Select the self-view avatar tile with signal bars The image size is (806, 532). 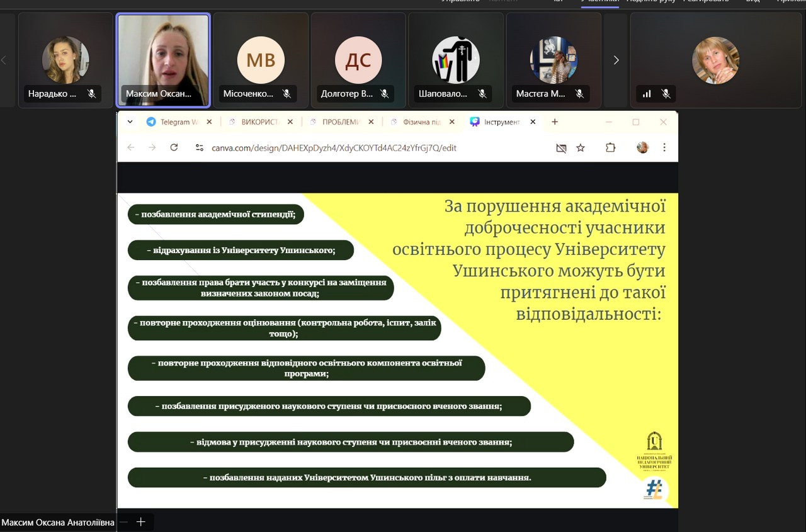[x=716, y=60]
